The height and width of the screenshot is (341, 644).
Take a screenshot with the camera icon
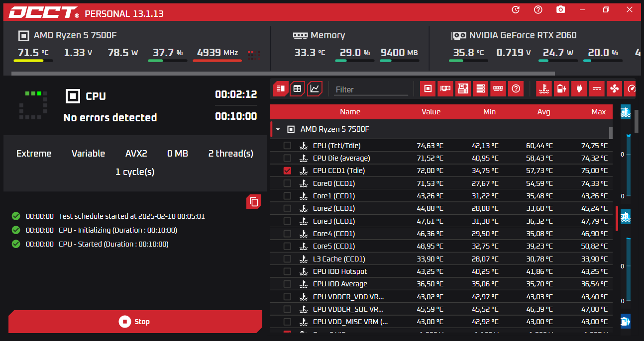(x=561, y=10)
